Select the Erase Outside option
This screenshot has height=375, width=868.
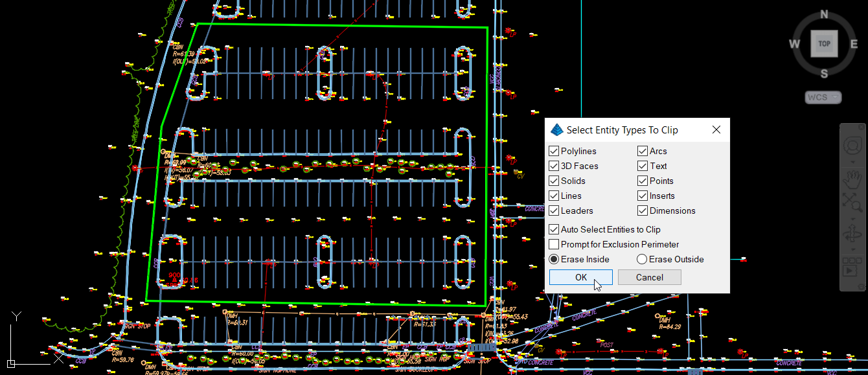(x=641, y=259)
